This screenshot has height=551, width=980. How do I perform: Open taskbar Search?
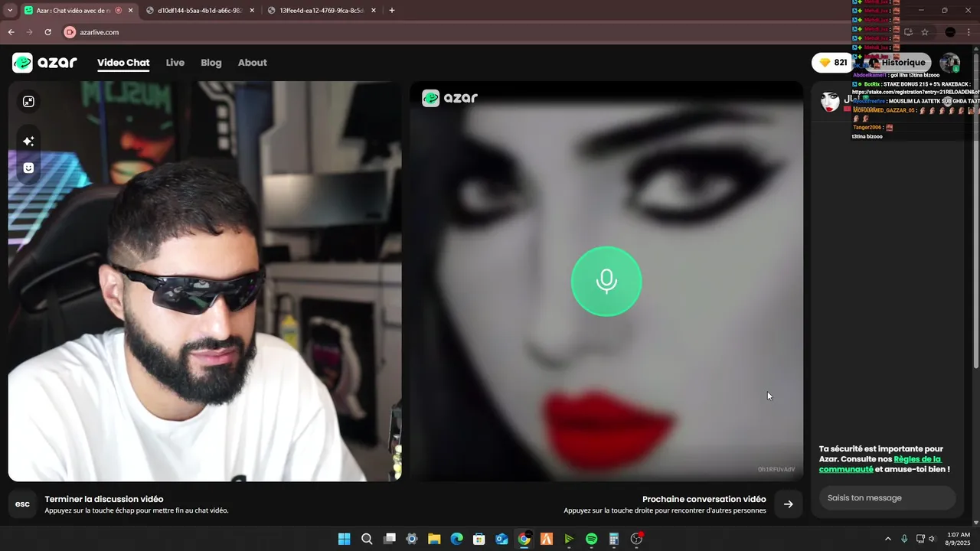coord(367,539)
